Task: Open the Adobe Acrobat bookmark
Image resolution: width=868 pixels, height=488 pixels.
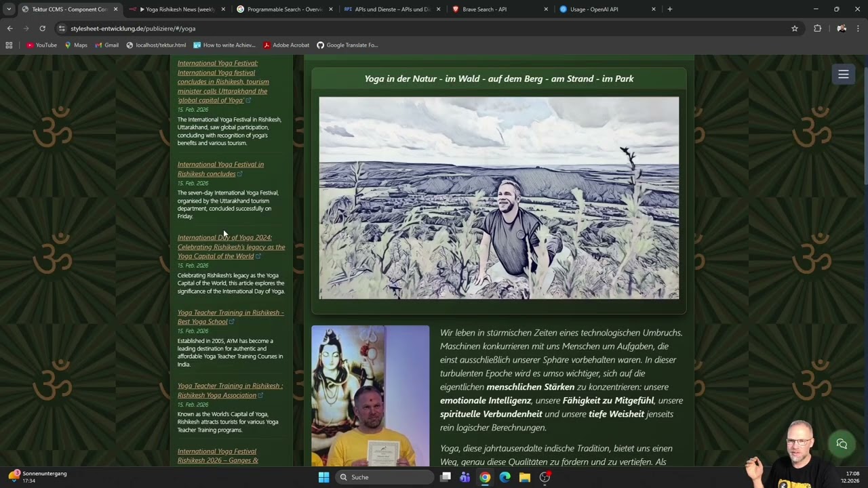Action: [286, 45]
